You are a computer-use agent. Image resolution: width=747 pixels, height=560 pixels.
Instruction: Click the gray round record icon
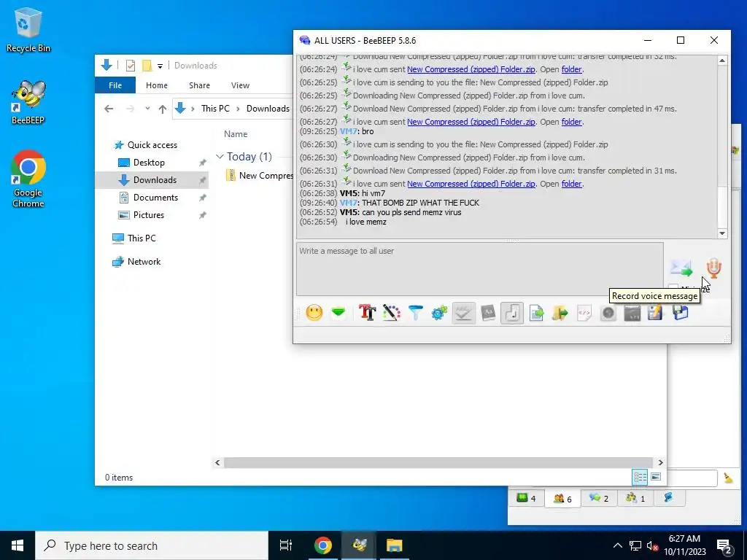tap(608, 313)
